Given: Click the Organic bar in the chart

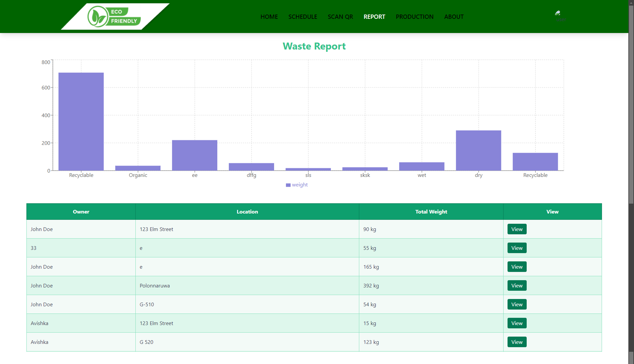Looking at the screenshot, I should pyautogui.click(x=138, y=168).
